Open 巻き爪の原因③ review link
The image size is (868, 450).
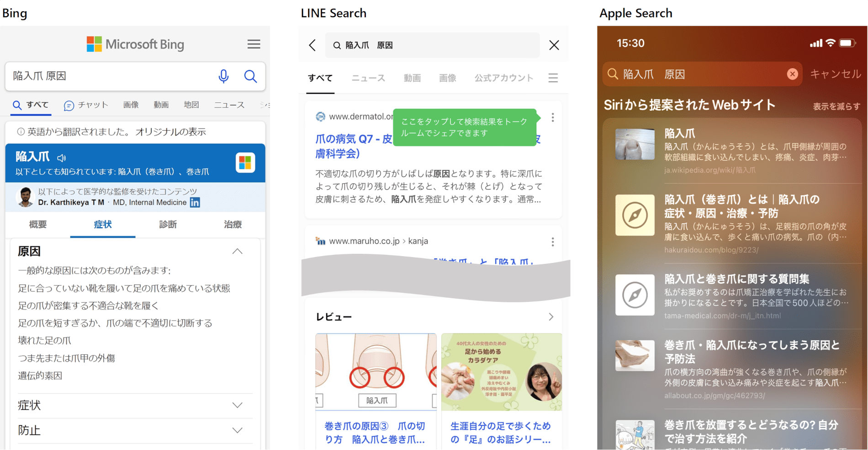376,433
